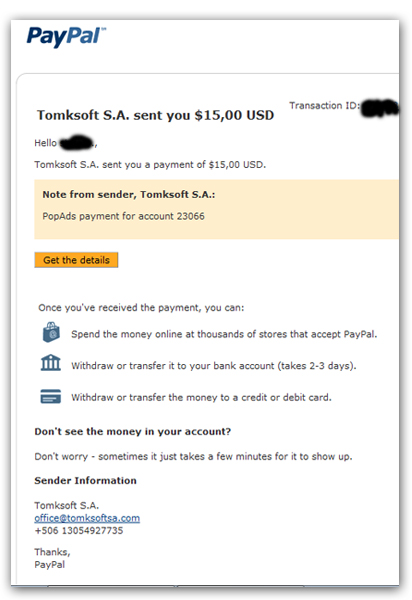Click the phone number +506 13054927735
Image resolution: width=412 pixels, height=600 pixels.
click(79, 531)
